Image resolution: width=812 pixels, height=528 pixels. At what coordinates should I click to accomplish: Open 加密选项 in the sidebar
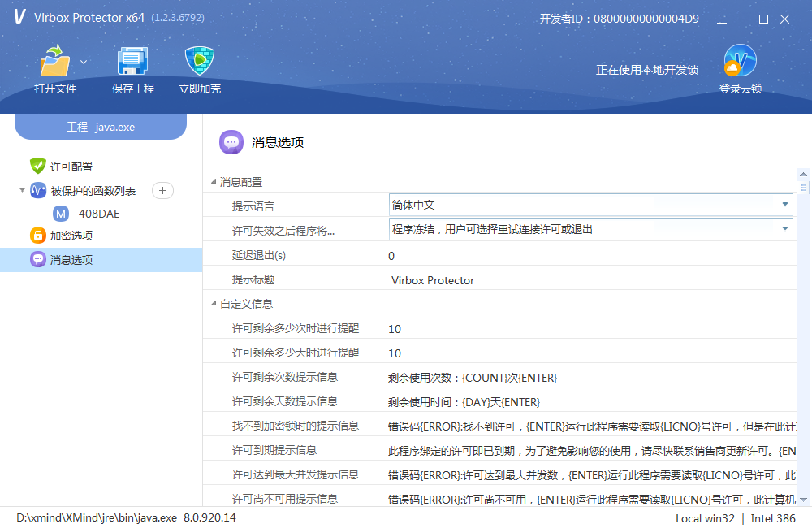pyautogui.click(x=71, y=236)
